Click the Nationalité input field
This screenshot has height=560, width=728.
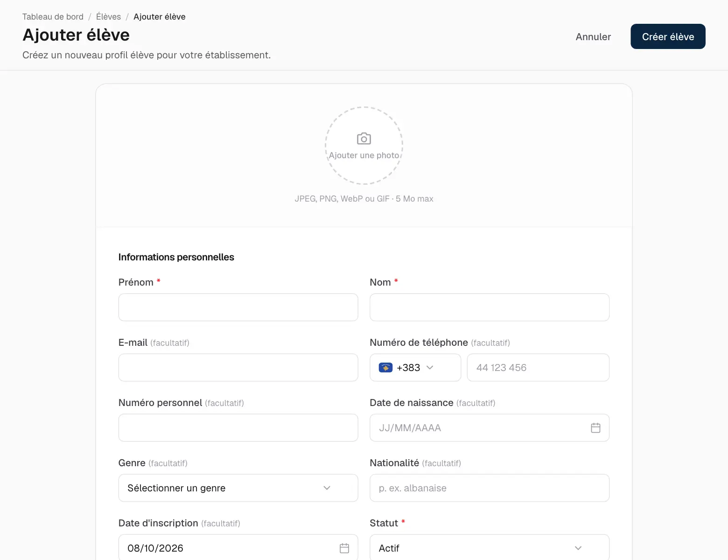click(x=490, y=488)
